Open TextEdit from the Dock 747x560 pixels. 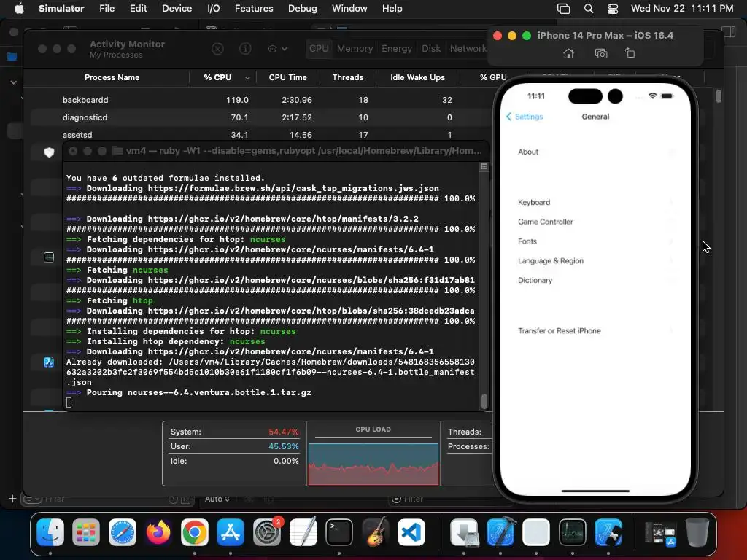[303, 532]
